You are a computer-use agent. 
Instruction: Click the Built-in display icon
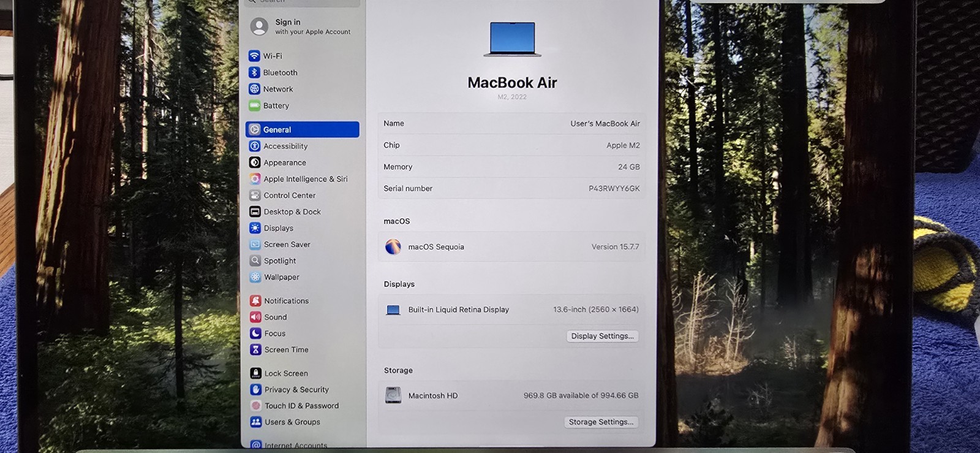click(x=393, y=310)
